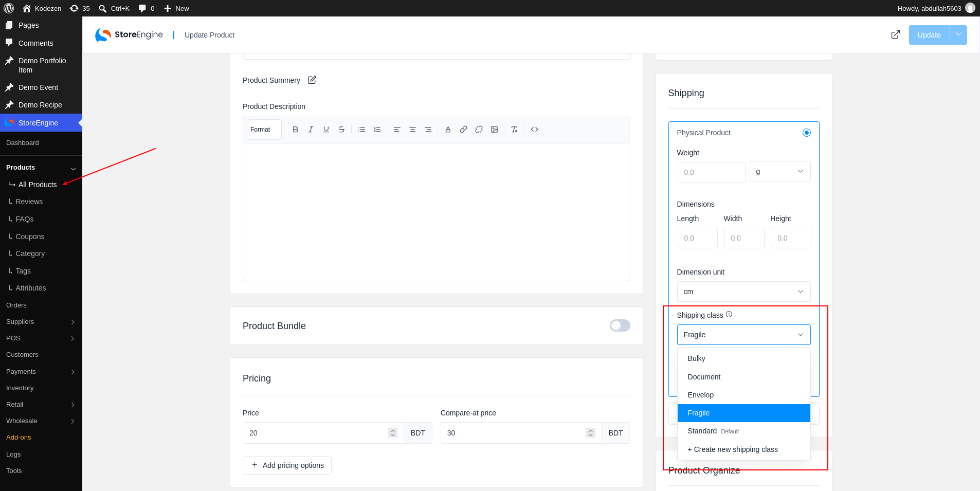This screenshot has width=980, height=491.
Task: Open product preview in new tab icon
Action: [x=896, y=34]
